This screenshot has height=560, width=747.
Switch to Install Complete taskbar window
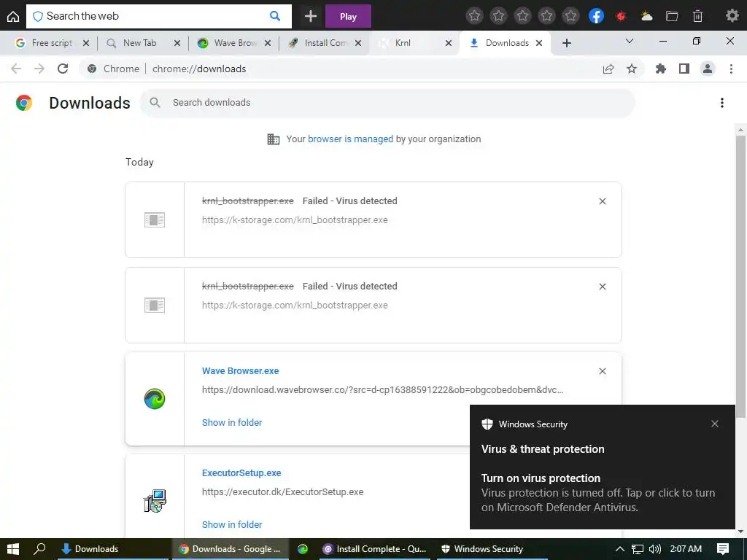coord(374,549)
